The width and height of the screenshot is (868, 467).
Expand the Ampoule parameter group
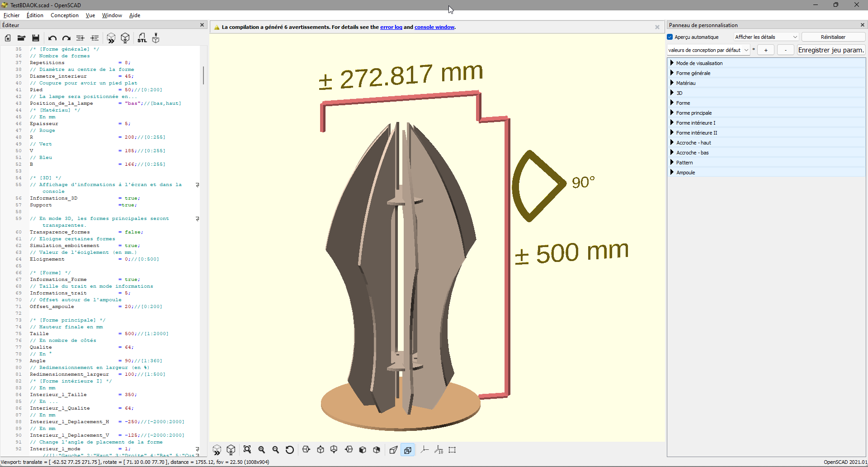pyautogui.click(x=685, y=173)
